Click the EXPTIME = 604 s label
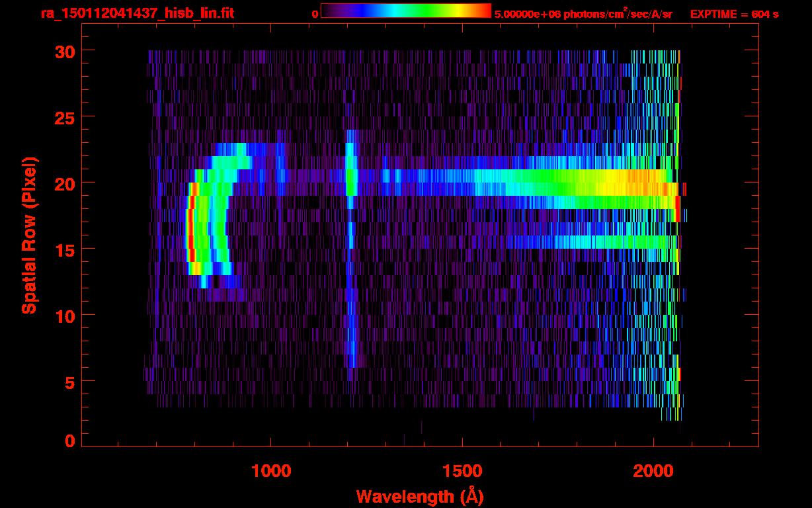812x508 pixels. (x=734, y=14)
